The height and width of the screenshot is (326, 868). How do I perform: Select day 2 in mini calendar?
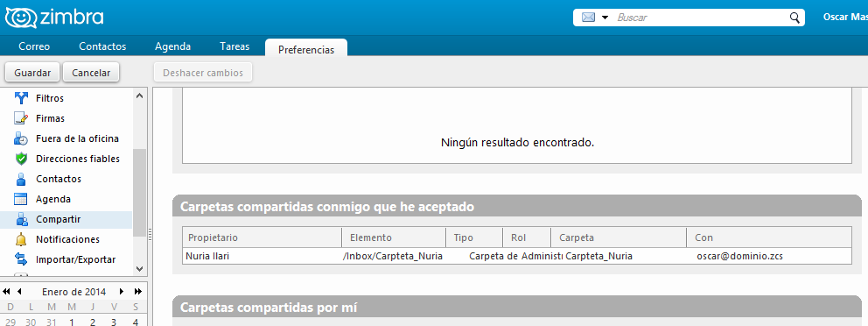pos(93,322)
